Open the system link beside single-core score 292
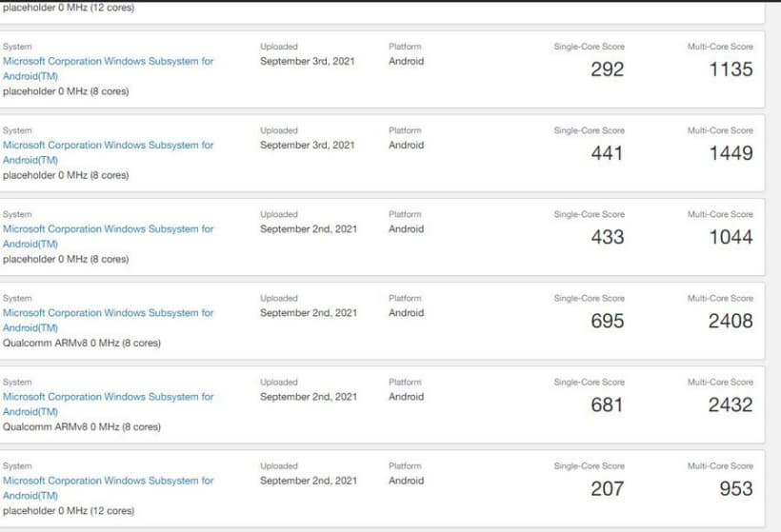Viewport: 781px width, 532px height. 108,61
